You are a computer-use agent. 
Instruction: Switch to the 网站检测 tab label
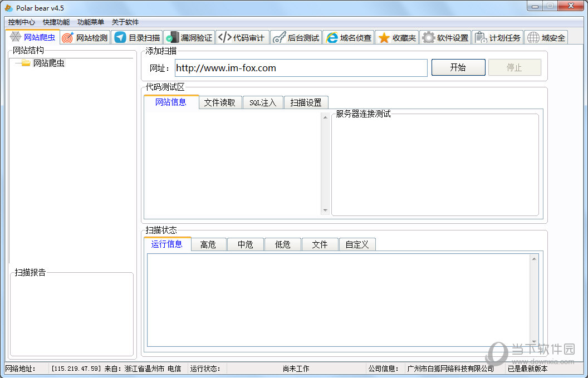tap(92, 38)
